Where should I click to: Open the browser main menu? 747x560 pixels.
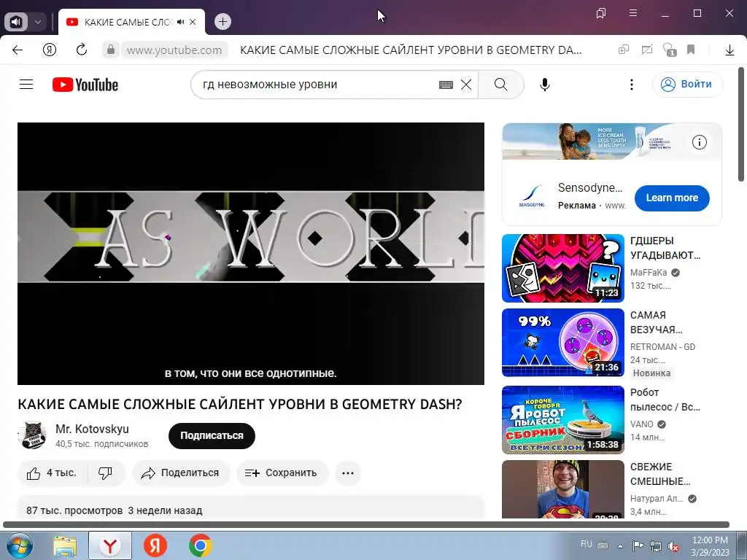(x=633, y=13)
